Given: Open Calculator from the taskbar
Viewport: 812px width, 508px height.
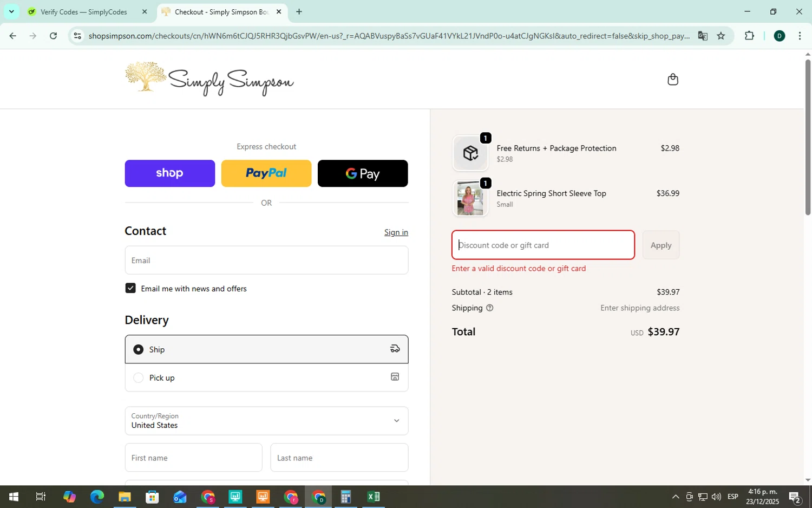Looking at the screenshot, I should tap(346, 497).
